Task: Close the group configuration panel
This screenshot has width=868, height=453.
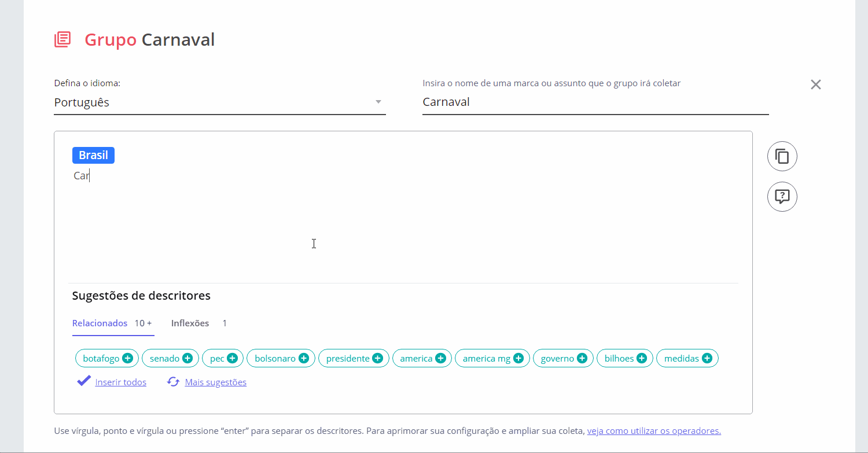Action: coord(815,84)
